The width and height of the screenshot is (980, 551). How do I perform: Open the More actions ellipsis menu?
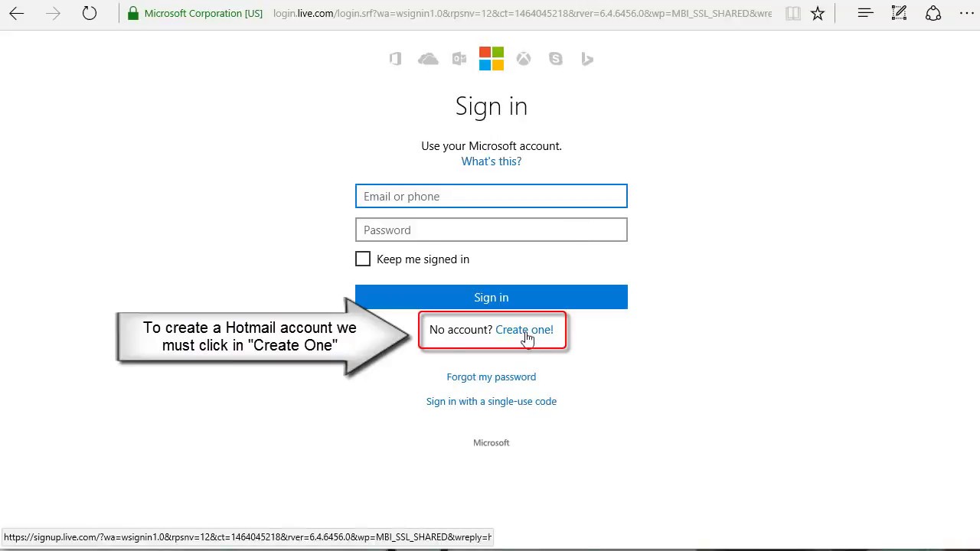pyautogui.click(x=966, y=13)
